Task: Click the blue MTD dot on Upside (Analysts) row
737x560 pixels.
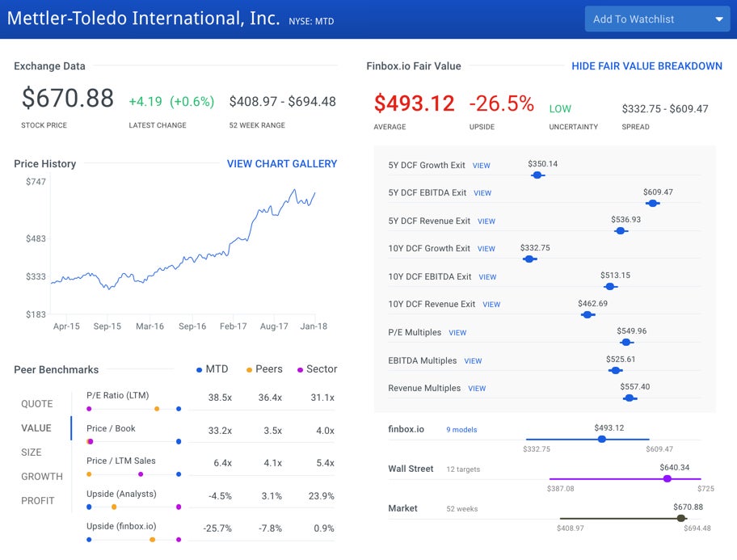Action: coord(89,507)
